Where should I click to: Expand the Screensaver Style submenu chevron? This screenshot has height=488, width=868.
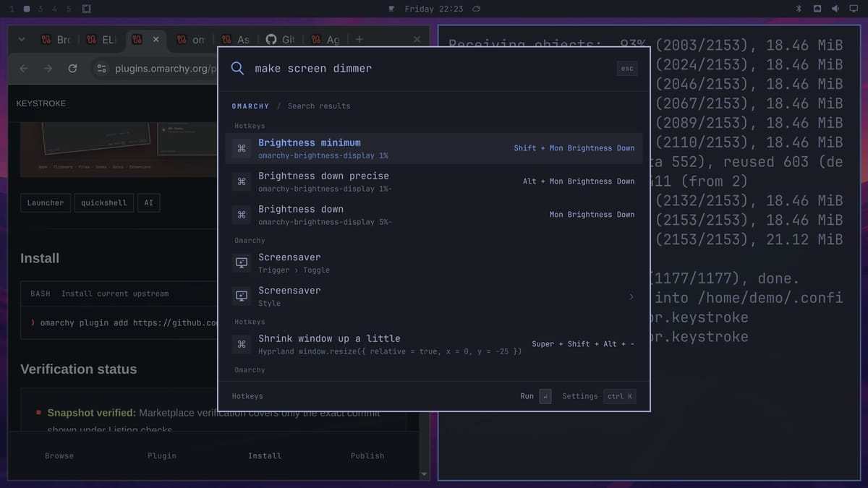pos(631,296)
